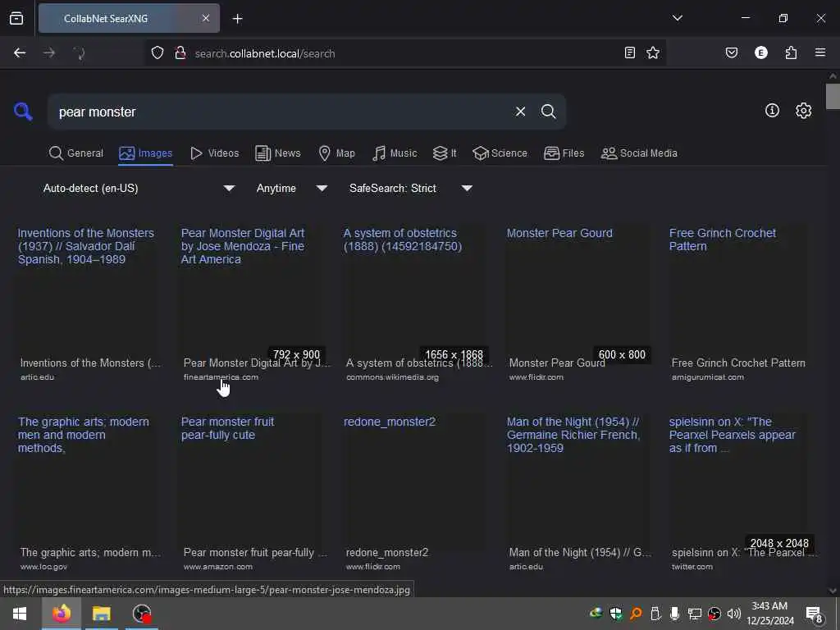Select the Images category tab
The width and height of the screenshot is (840, 630).
[146, 153]
